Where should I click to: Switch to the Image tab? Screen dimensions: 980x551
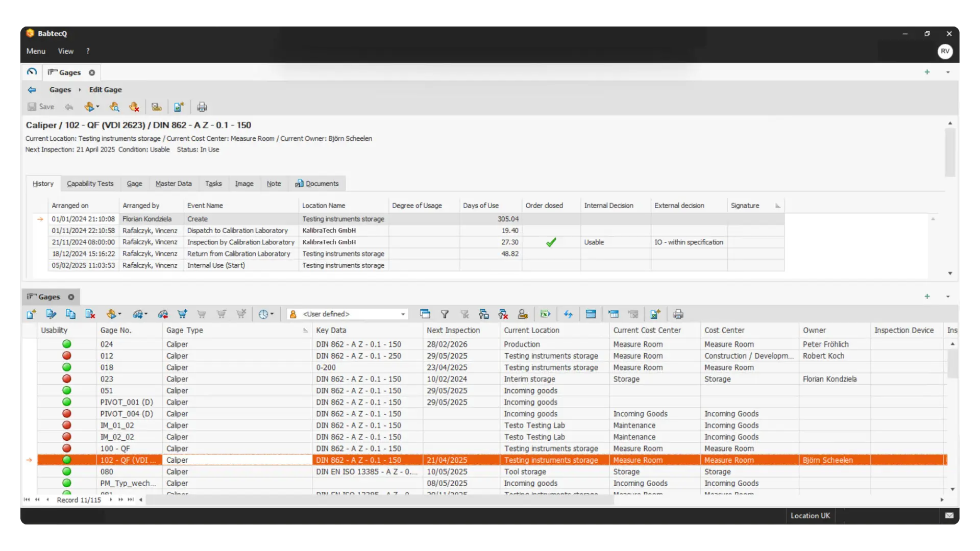pos(244,184)
